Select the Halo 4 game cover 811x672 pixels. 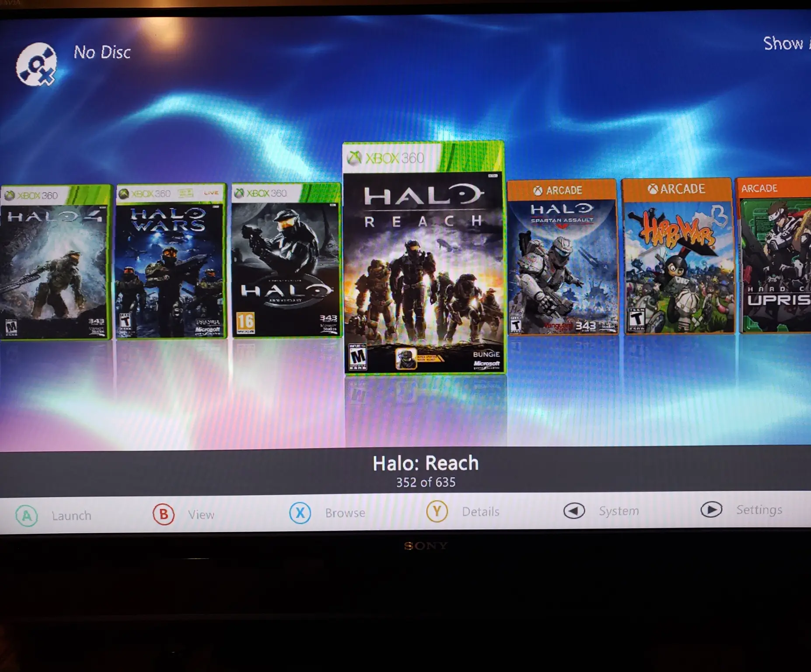pos(55,262)
